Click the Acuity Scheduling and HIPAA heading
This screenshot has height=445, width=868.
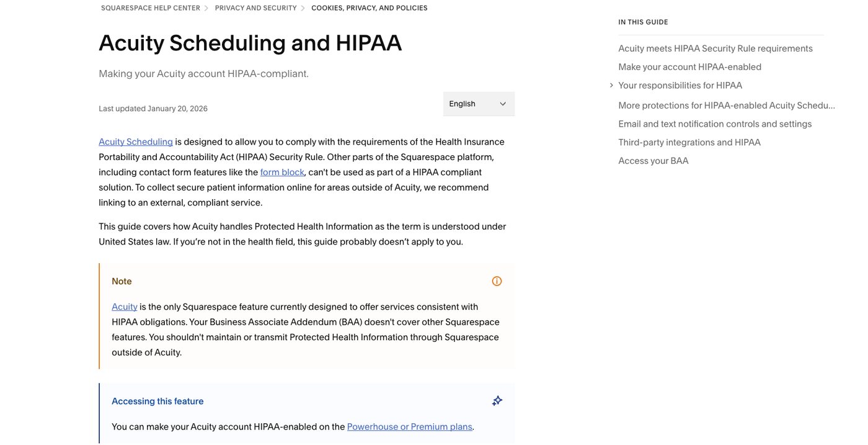coord(250,43)
